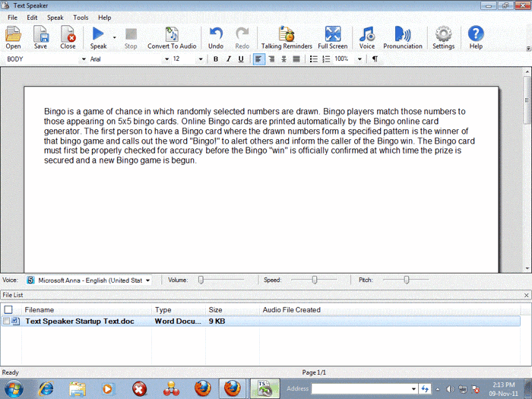Click the Save toolbar icon

(x=40, y=36)
